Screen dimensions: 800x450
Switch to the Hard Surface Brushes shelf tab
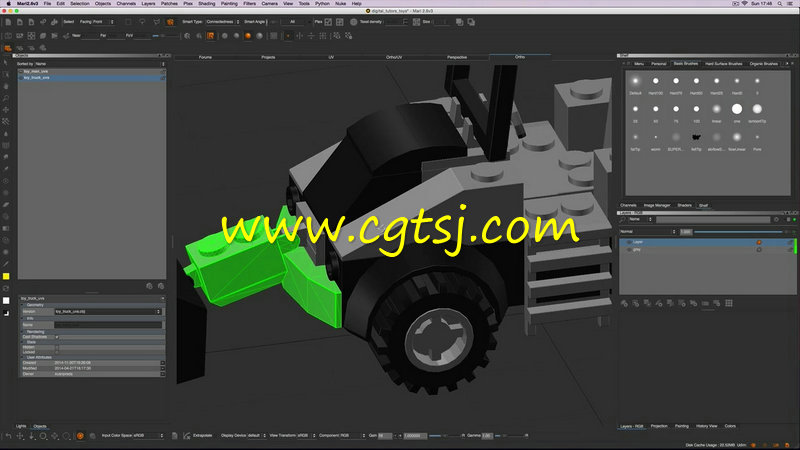(x=723, y=64)
